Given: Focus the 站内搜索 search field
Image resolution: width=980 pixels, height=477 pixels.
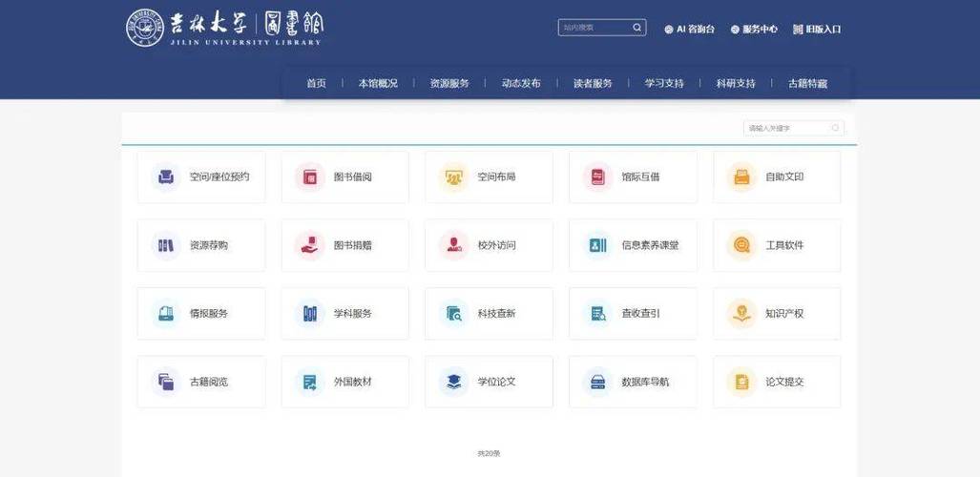Looking at the screenshot, I should (602, 28).
